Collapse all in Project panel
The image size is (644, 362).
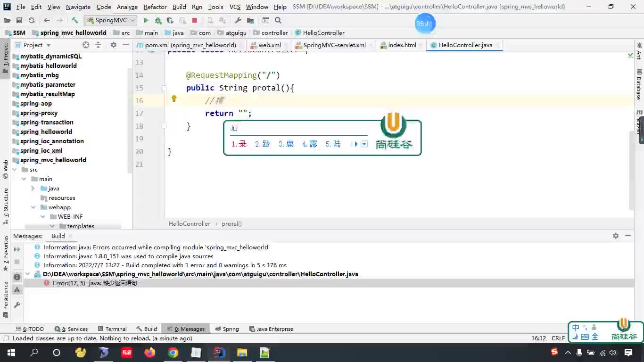(98, 45)
